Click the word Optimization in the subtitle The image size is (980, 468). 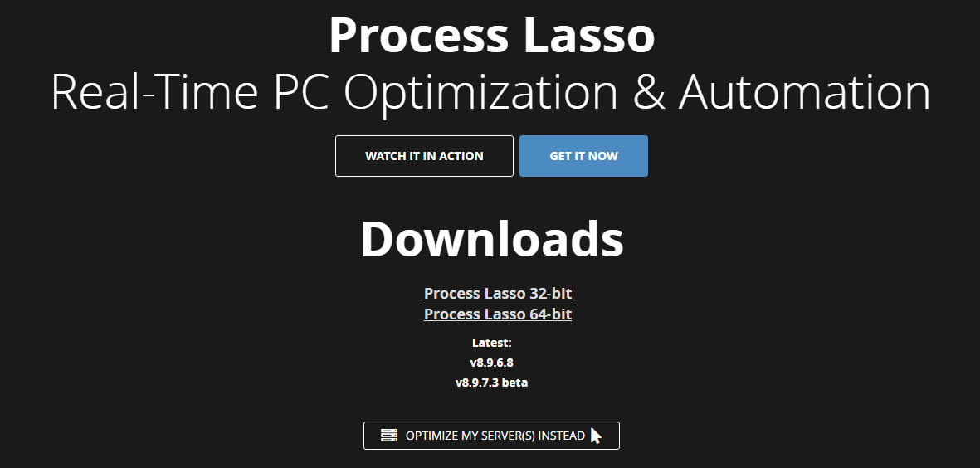480,94
